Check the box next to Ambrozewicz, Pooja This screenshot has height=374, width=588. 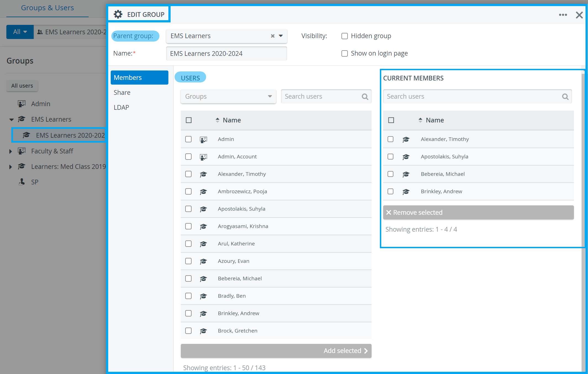pyautogui.click(x=188, y=191)
